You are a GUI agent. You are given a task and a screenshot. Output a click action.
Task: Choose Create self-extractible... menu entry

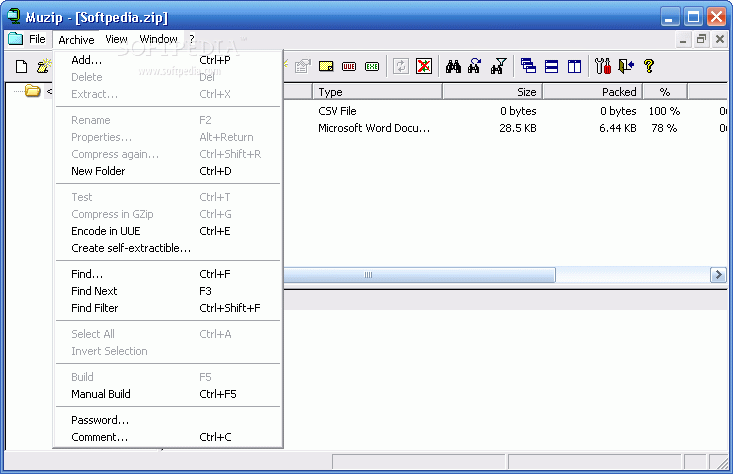coord(168,248)
